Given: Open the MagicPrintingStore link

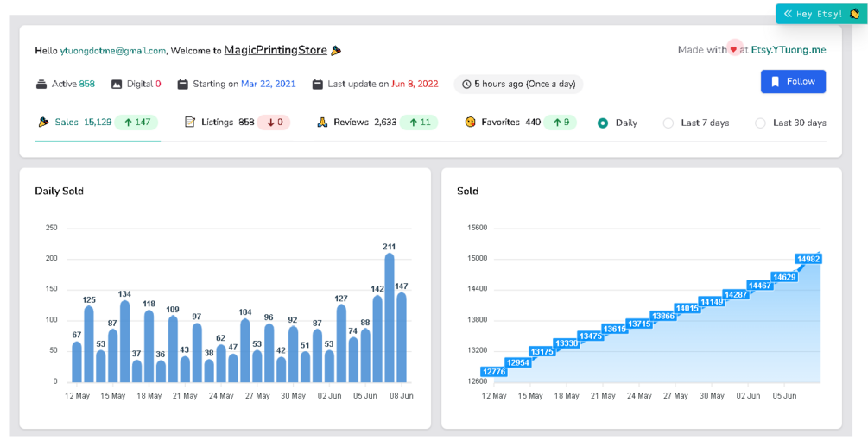Looking at the screenshot, I should click(276, 50).
